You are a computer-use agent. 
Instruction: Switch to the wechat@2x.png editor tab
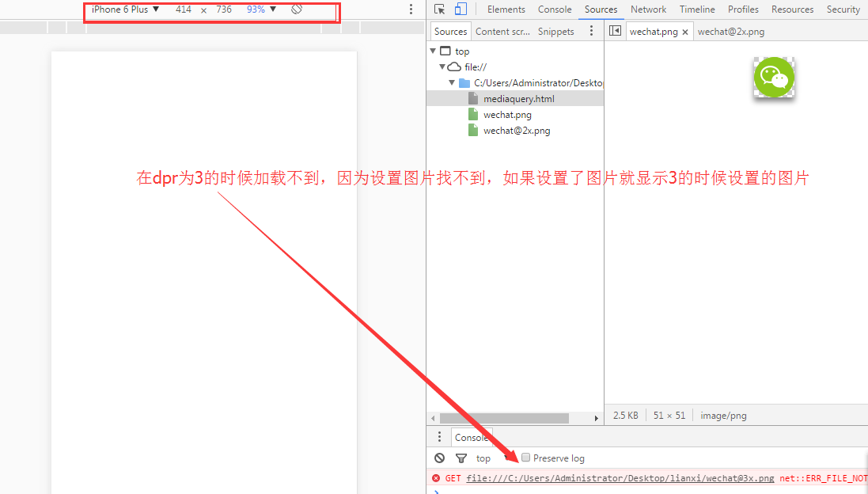click(x=730, y=32)
